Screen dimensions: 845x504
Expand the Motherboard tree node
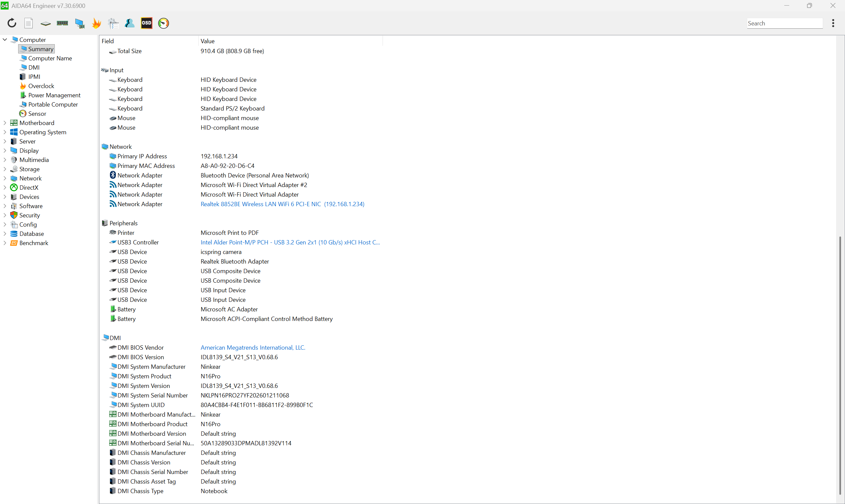(x=5, y=123)
